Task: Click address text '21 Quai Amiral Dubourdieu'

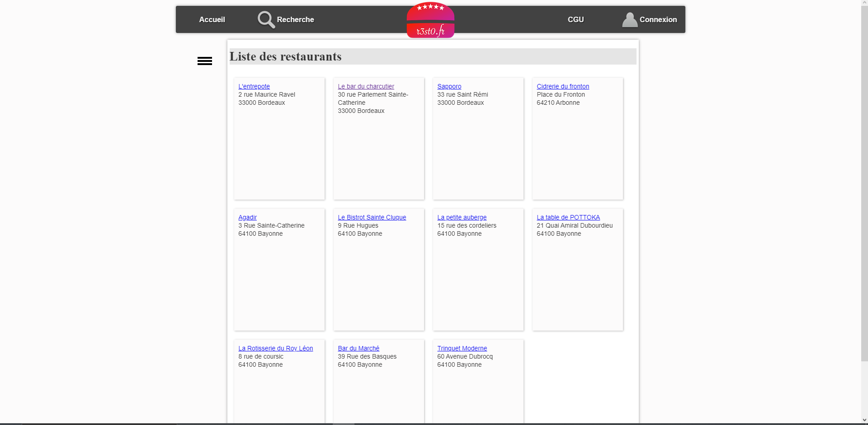Action: tap(575, 225)
